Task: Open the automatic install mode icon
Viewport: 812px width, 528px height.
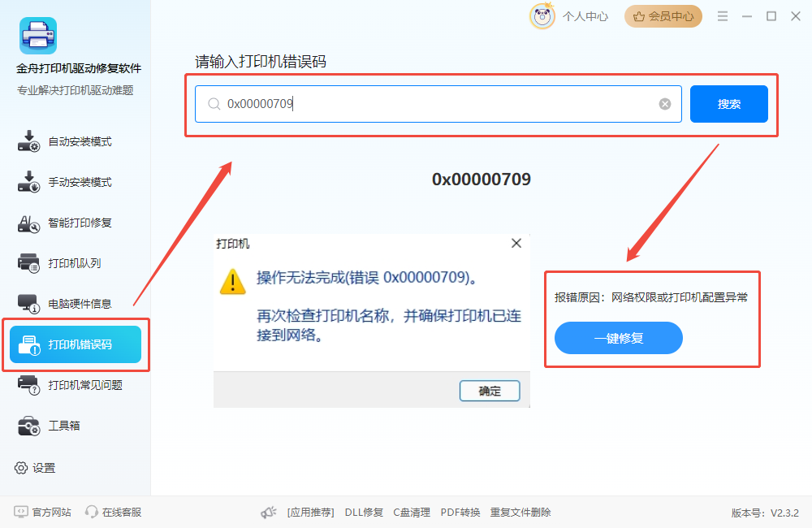Action: tap(28, 141)
